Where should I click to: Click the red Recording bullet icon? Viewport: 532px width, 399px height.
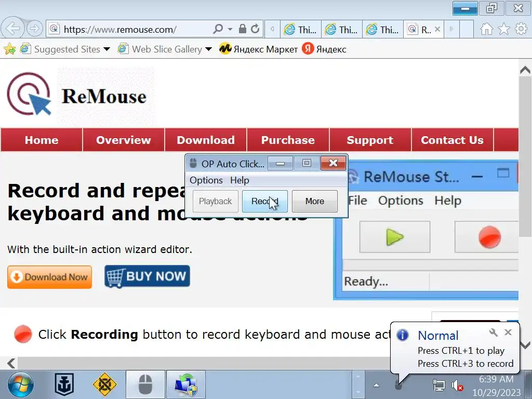point(23,334)
